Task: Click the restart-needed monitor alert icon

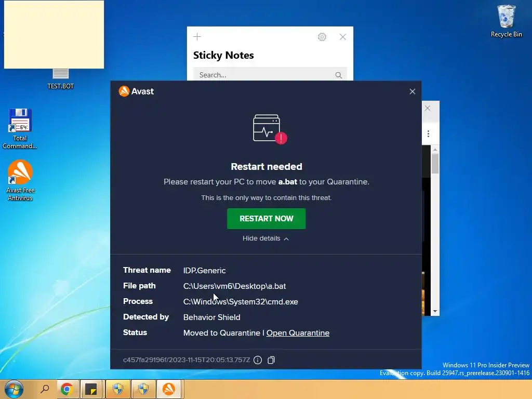Action: [x=270, y=129]
